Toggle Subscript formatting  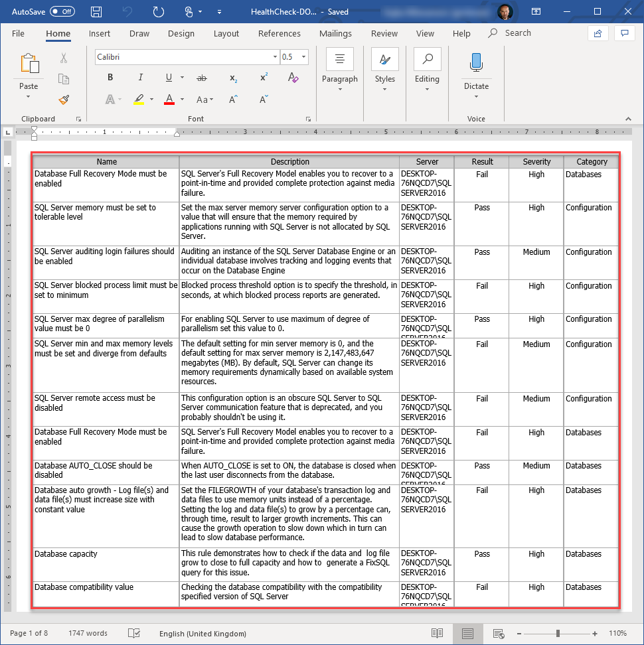[233, 78]
